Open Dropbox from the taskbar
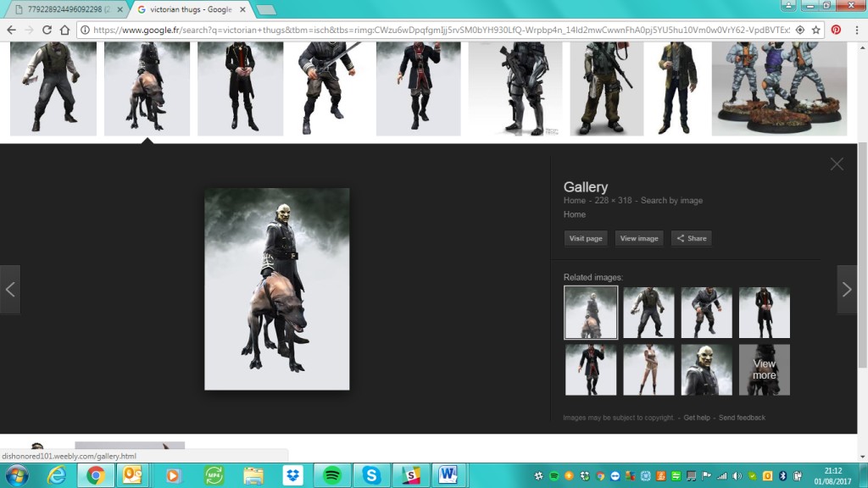 tap(292, 475)
